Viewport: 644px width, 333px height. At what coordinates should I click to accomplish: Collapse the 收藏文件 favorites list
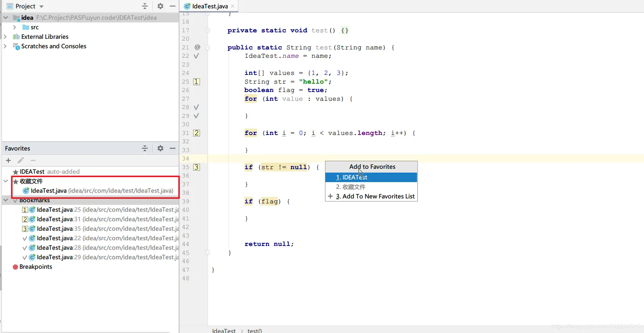[6, 181]
